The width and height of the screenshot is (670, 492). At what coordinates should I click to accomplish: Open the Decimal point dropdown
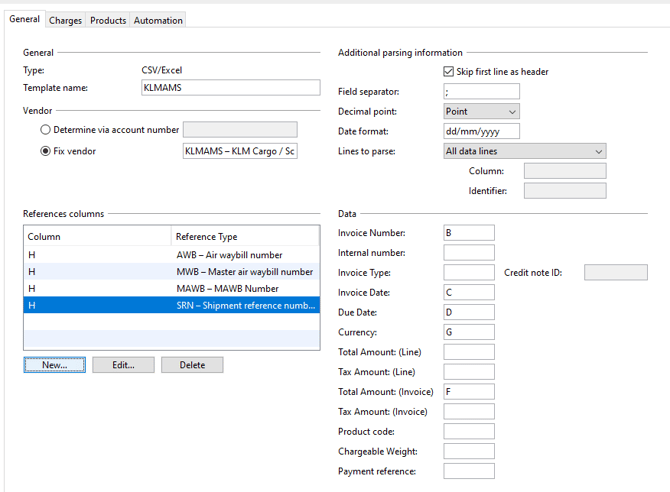click(481, 112)
